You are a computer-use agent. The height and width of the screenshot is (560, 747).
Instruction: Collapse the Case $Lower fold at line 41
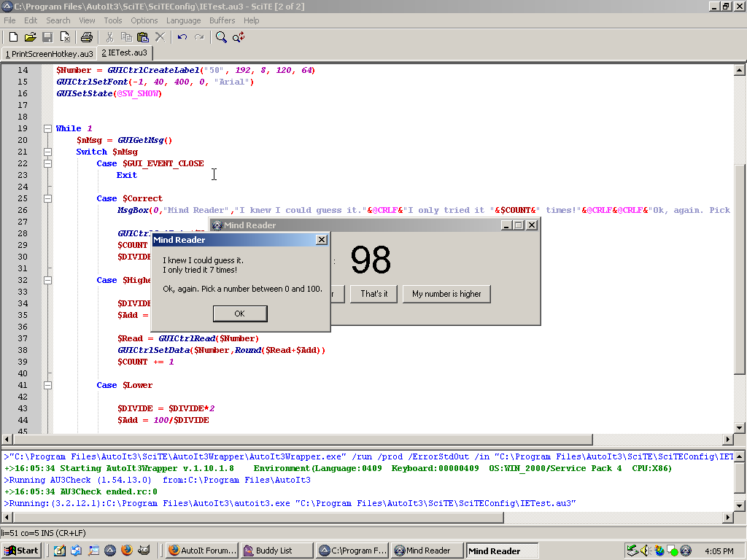pyautogui.click(x=47, y=385)
